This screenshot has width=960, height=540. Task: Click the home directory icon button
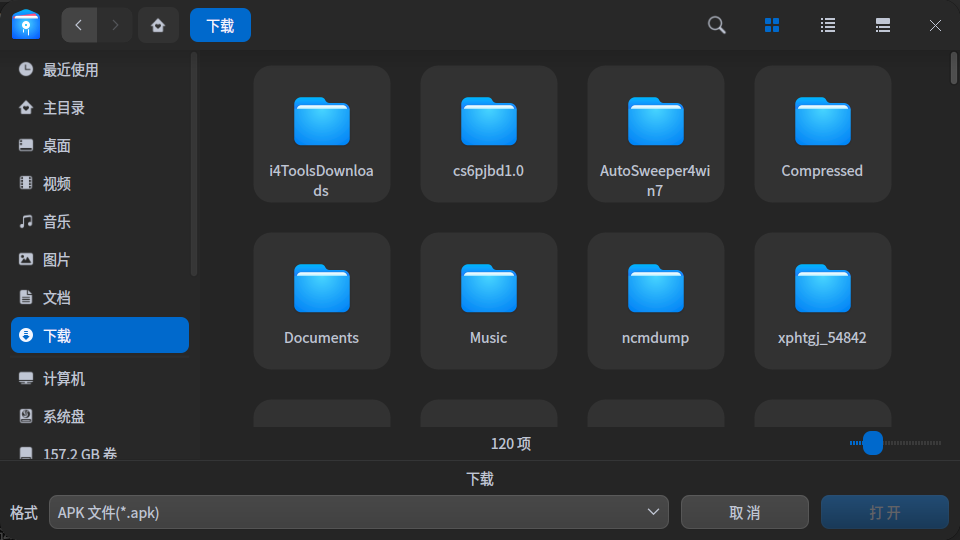pyautogui.click(x=157, y=25)
